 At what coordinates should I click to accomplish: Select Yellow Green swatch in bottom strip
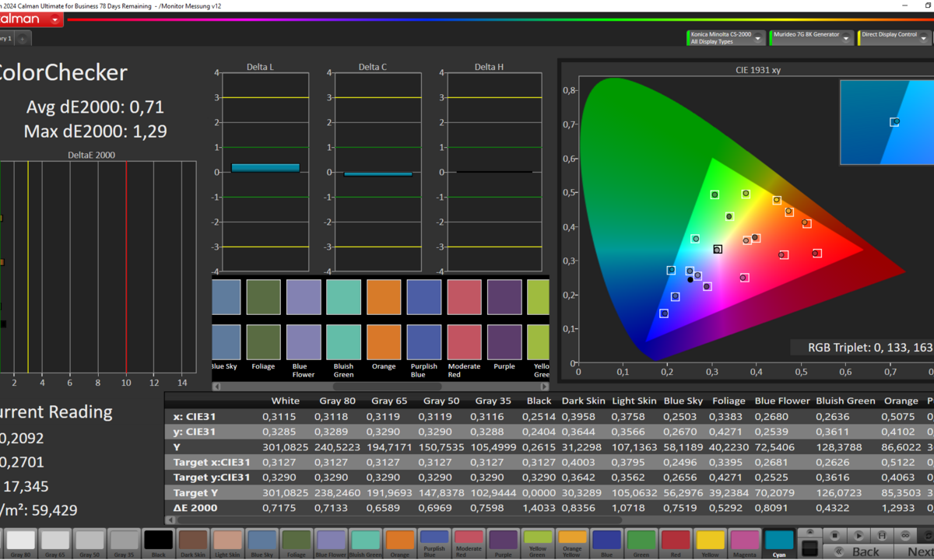[x=537, y=544]
